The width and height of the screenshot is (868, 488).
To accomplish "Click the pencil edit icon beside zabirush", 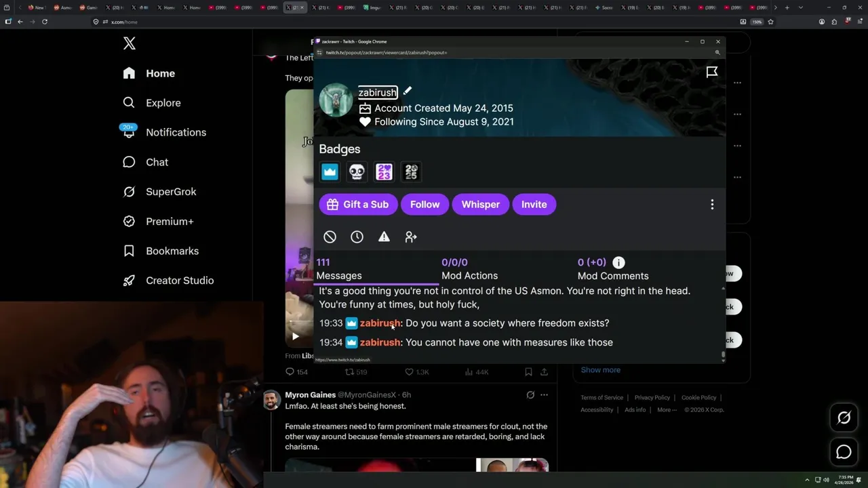I will pyautogui.click(x=407, y=91).
